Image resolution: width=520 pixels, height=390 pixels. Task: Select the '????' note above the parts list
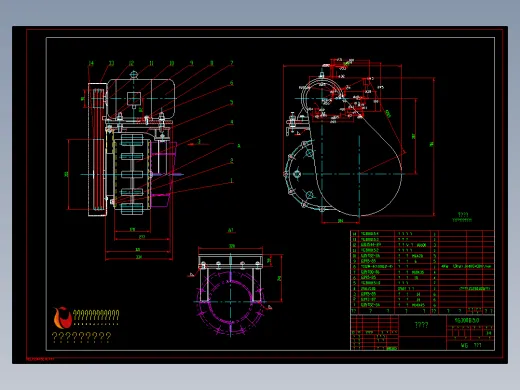point(463,214)
